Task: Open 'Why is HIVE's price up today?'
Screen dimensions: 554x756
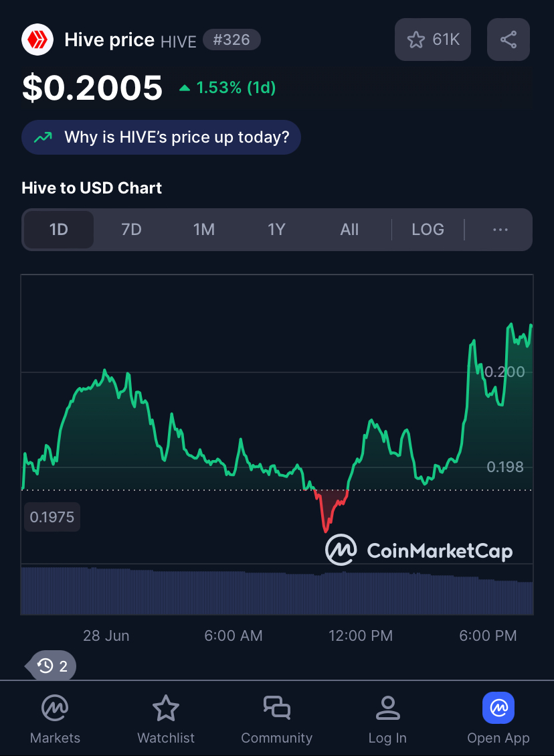Action: (161, 137)
